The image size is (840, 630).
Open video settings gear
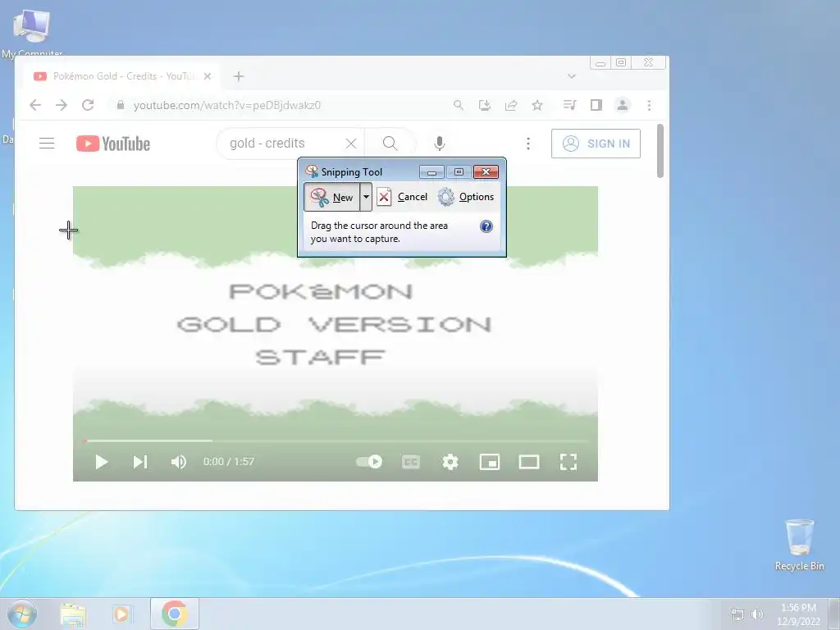click(x=450, y=462)
